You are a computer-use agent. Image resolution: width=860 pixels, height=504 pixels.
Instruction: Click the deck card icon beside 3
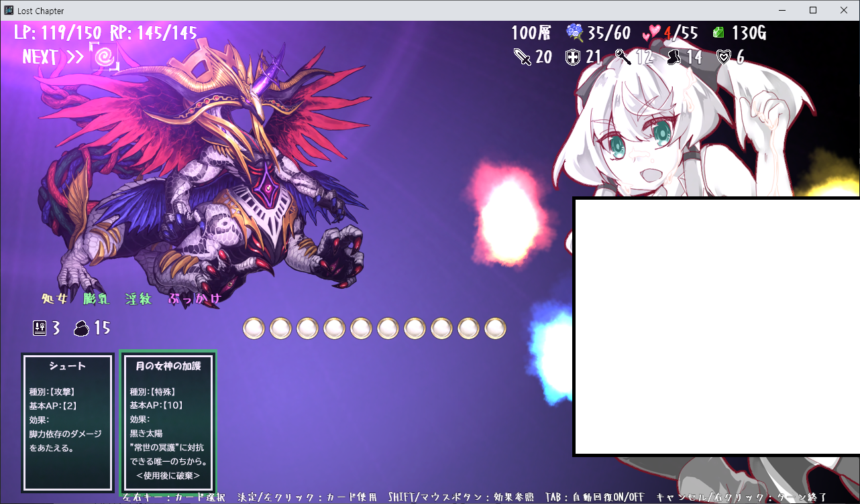pos(40,328)
